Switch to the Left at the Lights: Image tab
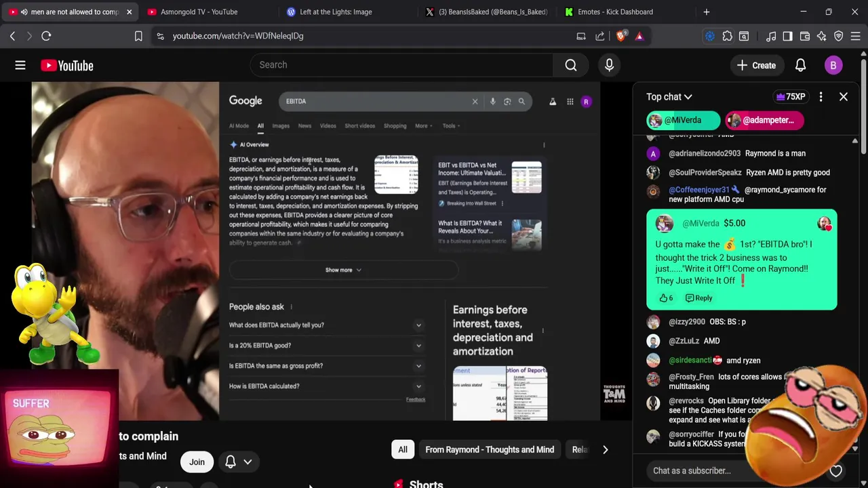The width and height of the screenshot is (868, 488). (x=336, y=12)
